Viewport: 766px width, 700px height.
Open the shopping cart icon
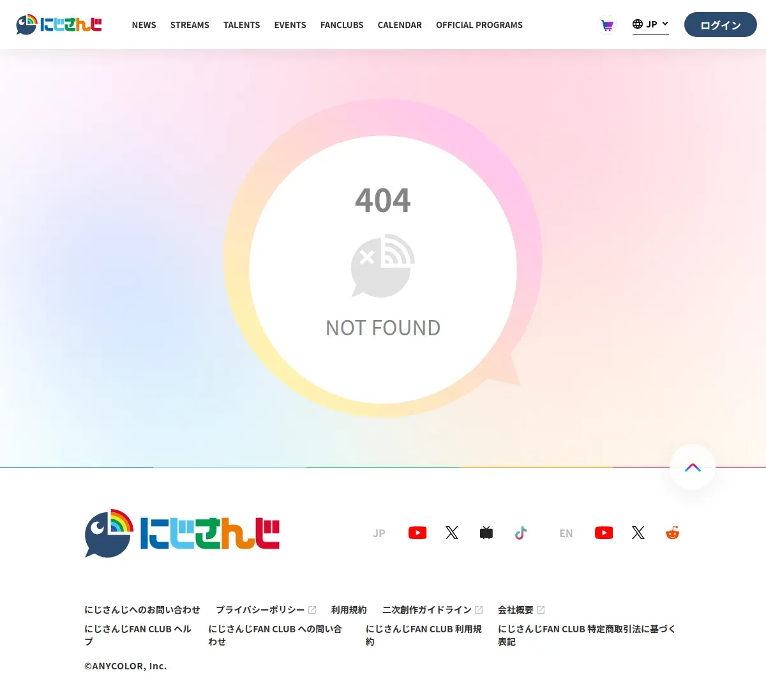point(607,25)
